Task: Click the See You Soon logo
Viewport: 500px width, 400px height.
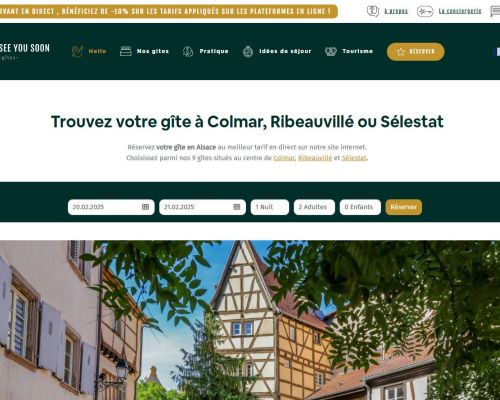Action: click(25, 51)
